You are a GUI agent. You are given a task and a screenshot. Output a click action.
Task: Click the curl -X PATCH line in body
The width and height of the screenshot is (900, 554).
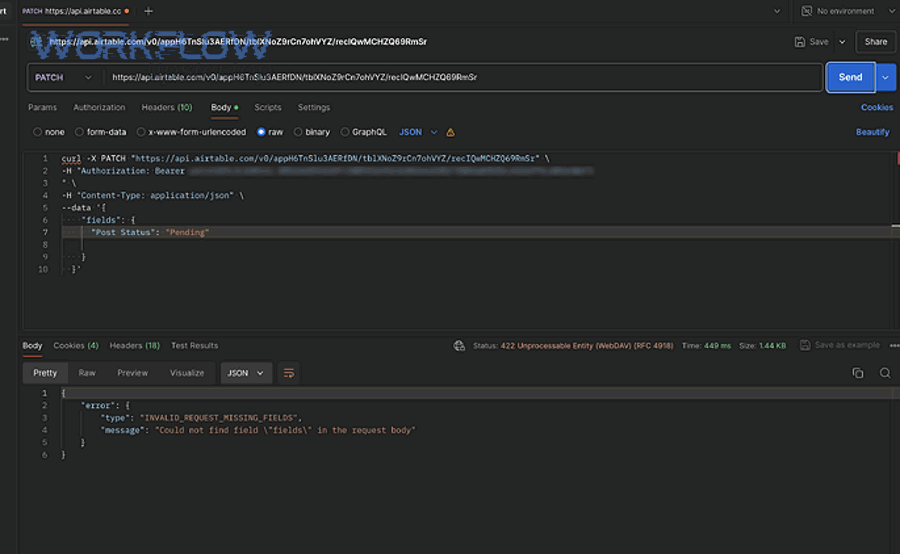coord(305,158)
